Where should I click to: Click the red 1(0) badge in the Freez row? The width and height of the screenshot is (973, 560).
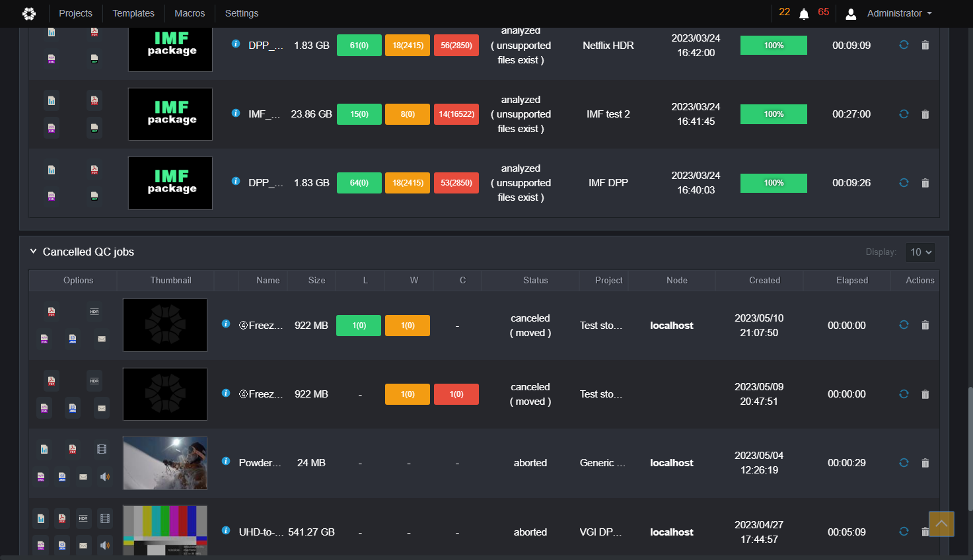(x=456, y=394)
